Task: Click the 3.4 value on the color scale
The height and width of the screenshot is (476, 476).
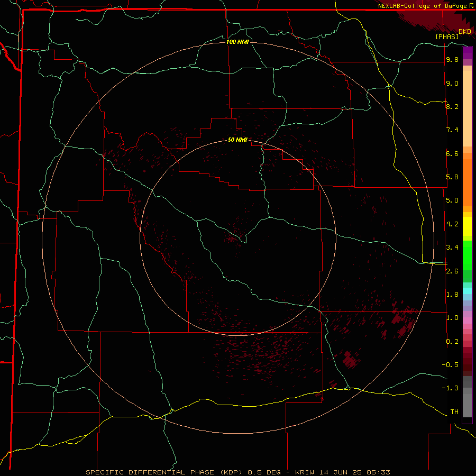Action: [x=452, y=248]
